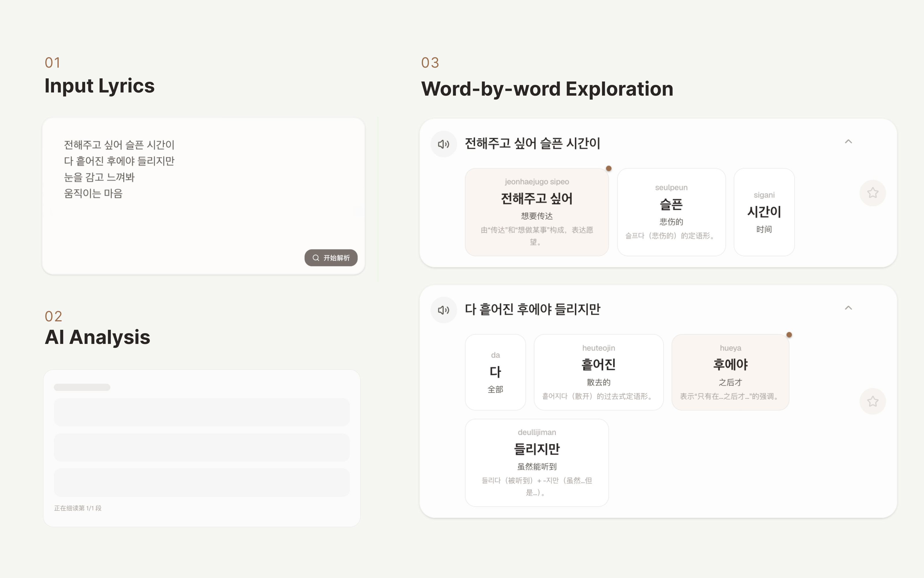Play audio for 다 흩어진 후에야 들리지만 line
Image resolution: width=924 pixels, height=578 pixels.
click(x=444, y=310)
